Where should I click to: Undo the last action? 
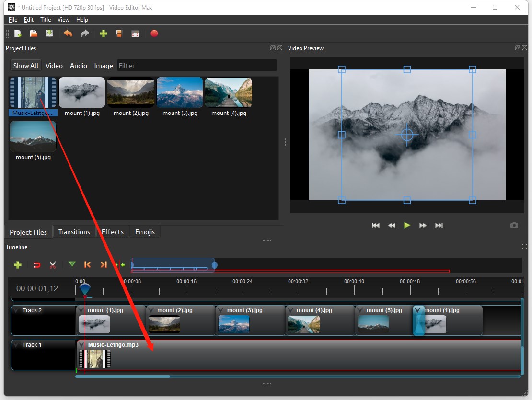point(68,34)
